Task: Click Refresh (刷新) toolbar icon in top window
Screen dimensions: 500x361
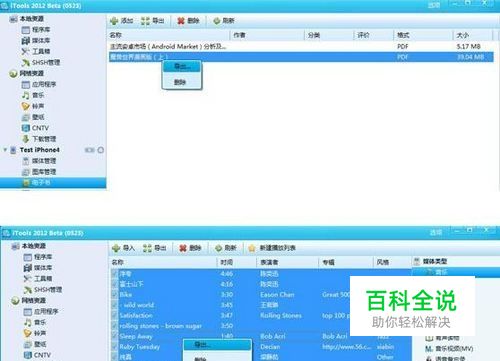Action: point(217,21)
